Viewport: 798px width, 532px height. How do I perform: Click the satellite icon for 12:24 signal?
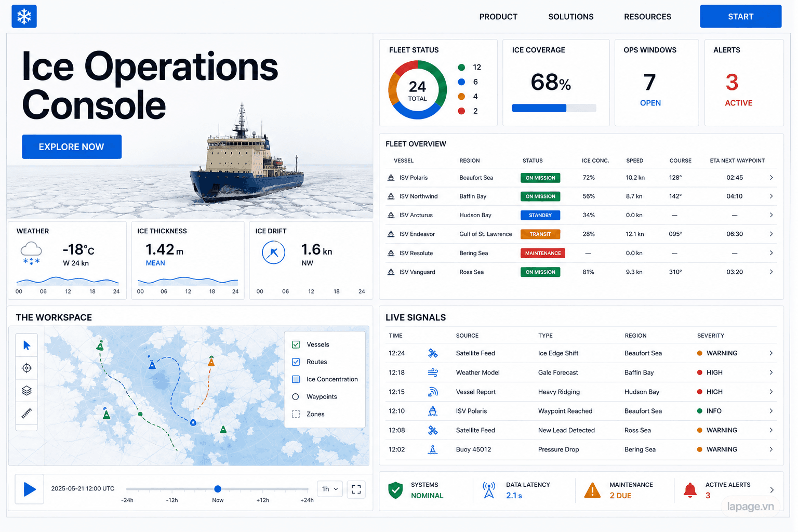(432, 353)
